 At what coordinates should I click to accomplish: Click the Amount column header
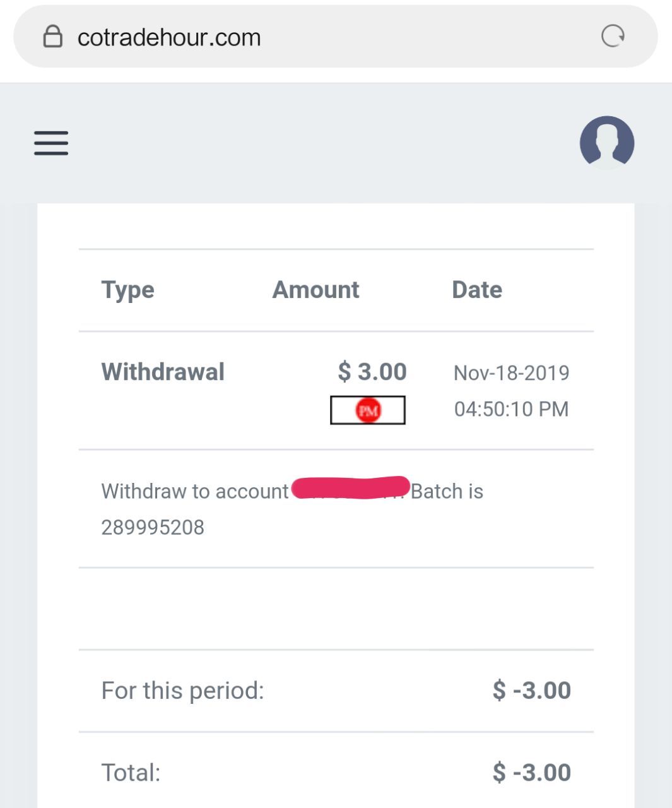coord(315,290)
